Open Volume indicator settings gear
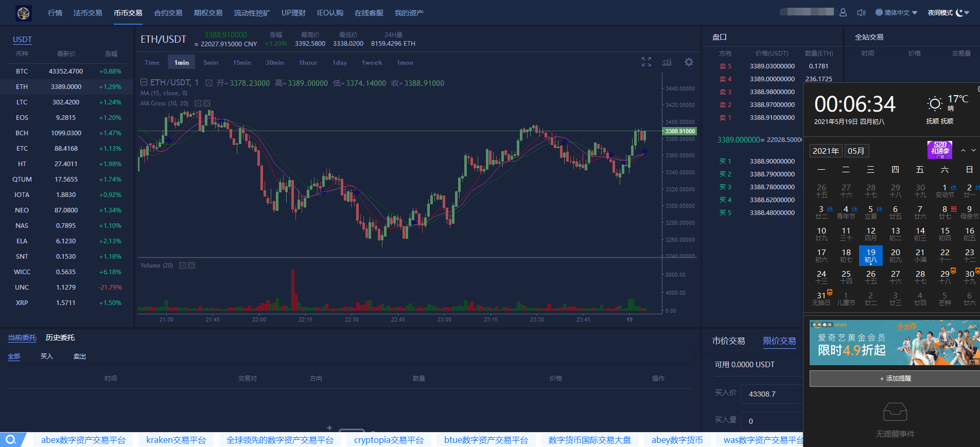 (x=183, y=265)
